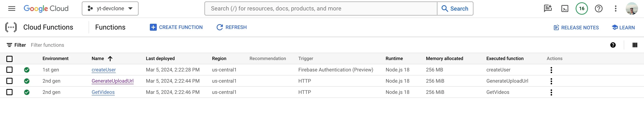Open notifications badge showing 16

582,8
